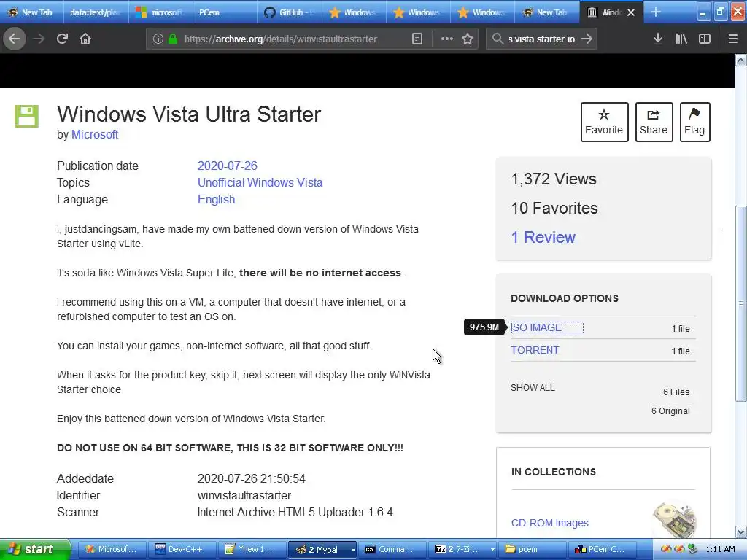This screenshot has height=560, width=747.
Task: Switch to the PCem tab
Action: pyautogui.click(x=225, y=12)
